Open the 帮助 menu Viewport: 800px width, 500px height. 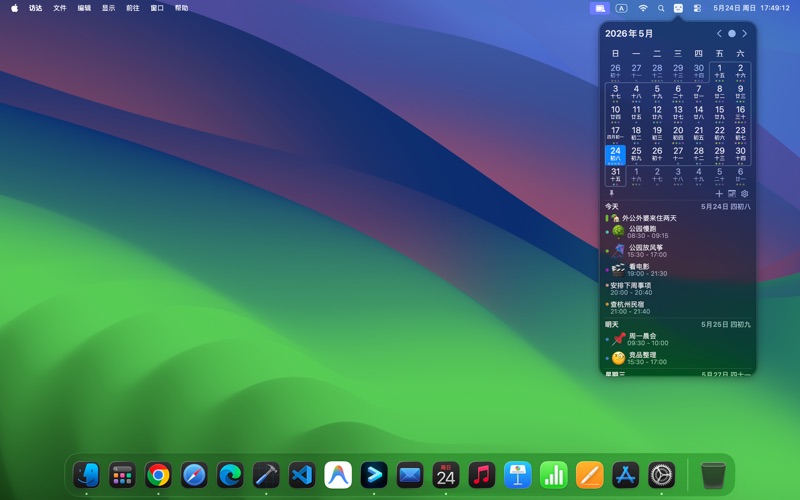pos(181,8)
